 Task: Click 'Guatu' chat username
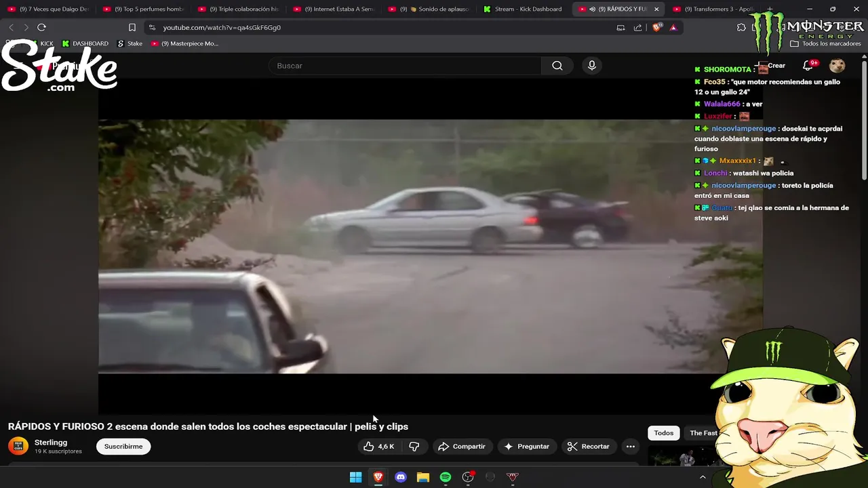[722, 208]
